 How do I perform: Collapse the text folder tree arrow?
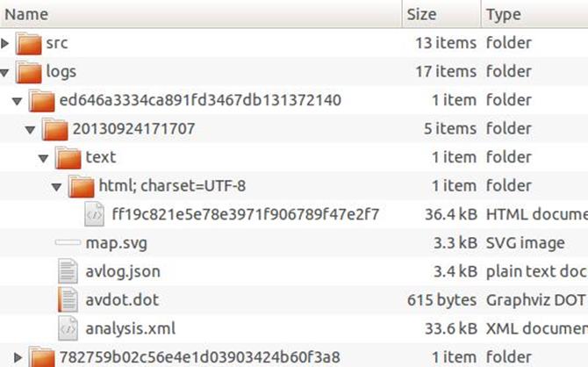[x=44, y=158]
